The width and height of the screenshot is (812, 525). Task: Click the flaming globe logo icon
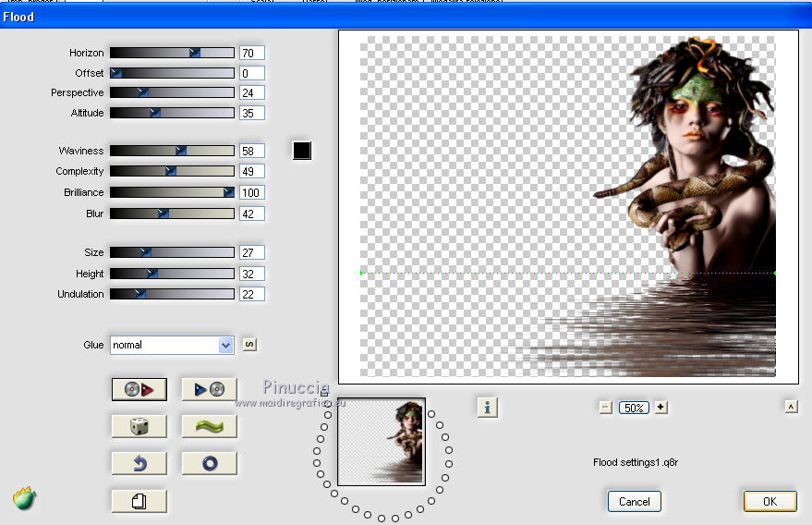coord(24,498)
